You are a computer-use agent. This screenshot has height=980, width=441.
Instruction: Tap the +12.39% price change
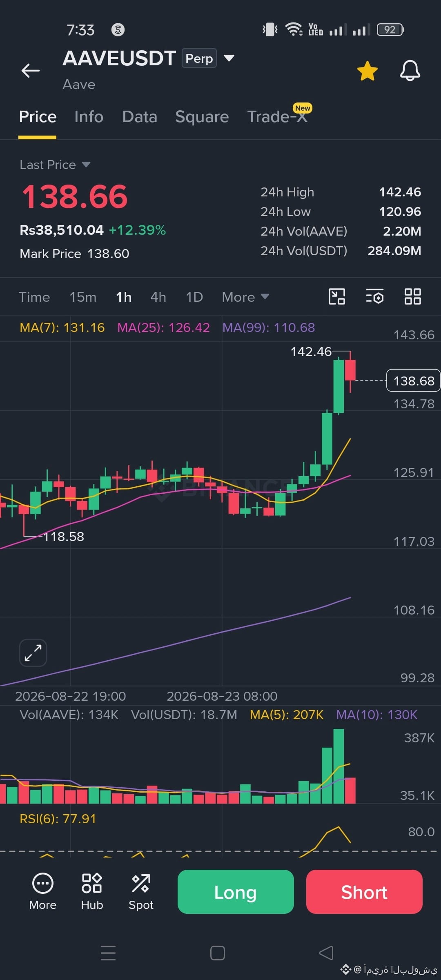pyautogui.click(x=137, y=230)
